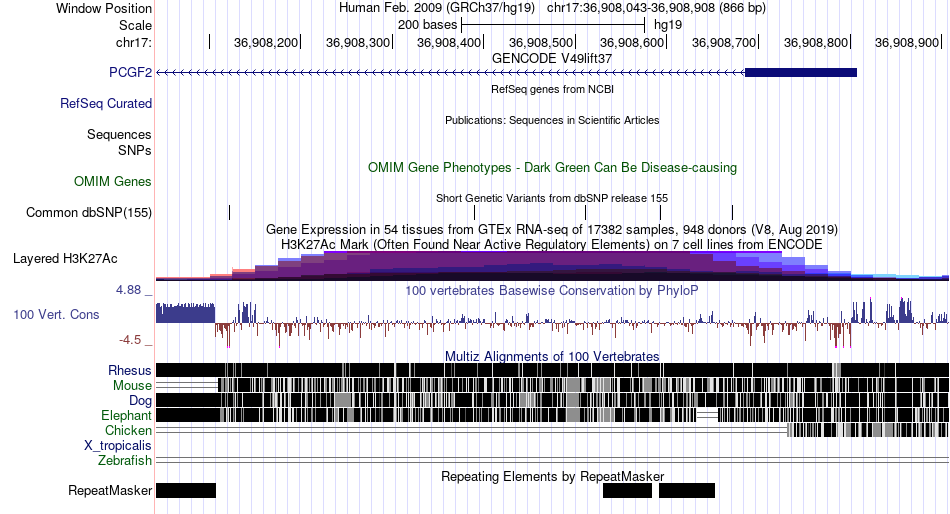
Task: Click the 4.88 conservation upper value
Action: tap(128, 290)
